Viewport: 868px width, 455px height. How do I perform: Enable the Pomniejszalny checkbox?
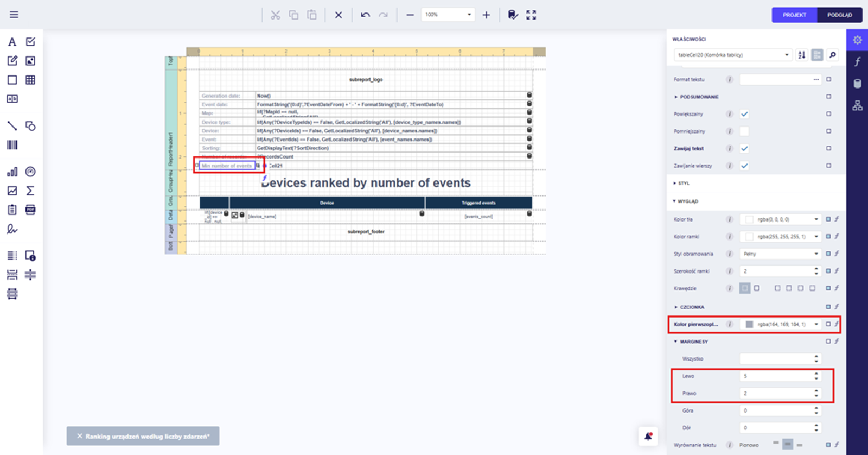coord(744,131)
